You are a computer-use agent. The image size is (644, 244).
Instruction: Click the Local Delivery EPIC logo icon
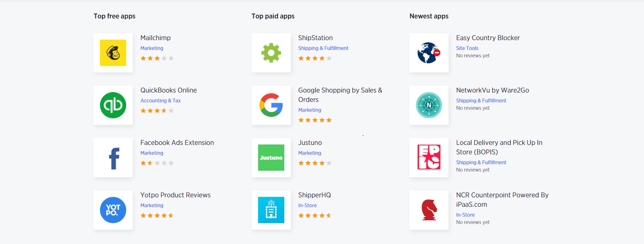429,158
